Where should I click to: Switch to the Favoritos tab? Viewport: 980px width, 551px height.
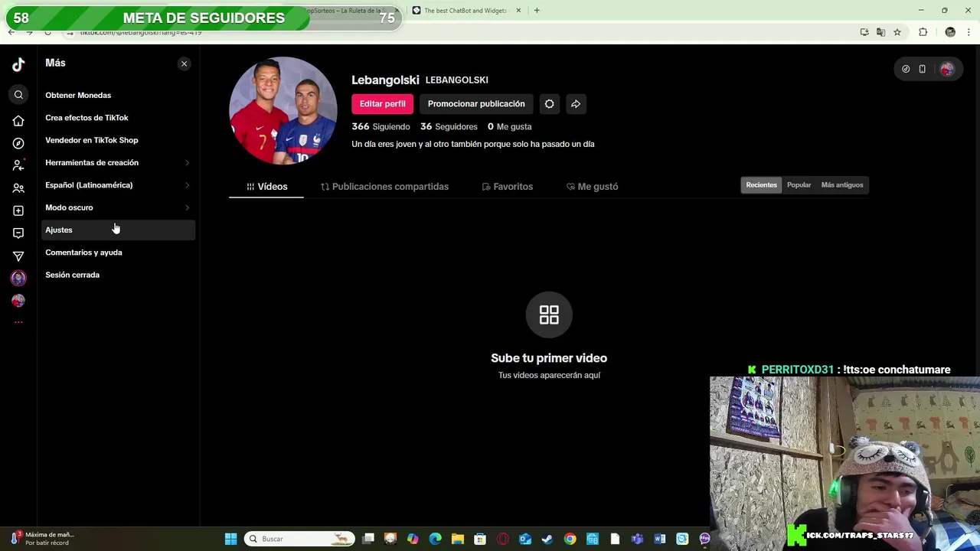[x=507, y=187]
